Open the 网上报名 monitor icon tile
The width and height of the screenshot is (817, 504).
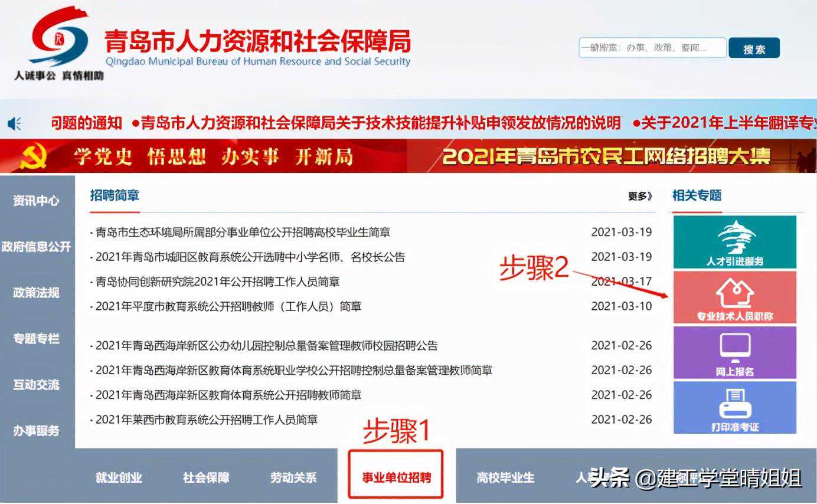click(734, 353)
